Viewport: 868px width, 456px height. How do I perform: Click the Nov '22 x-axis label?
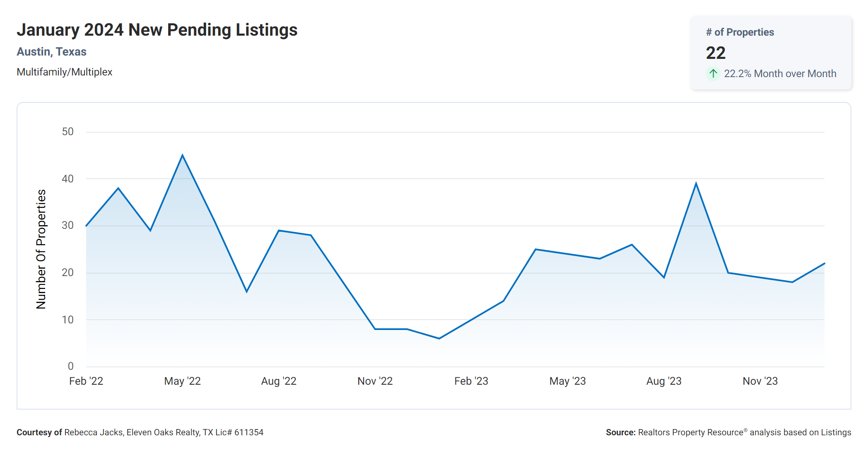(375, 381)
